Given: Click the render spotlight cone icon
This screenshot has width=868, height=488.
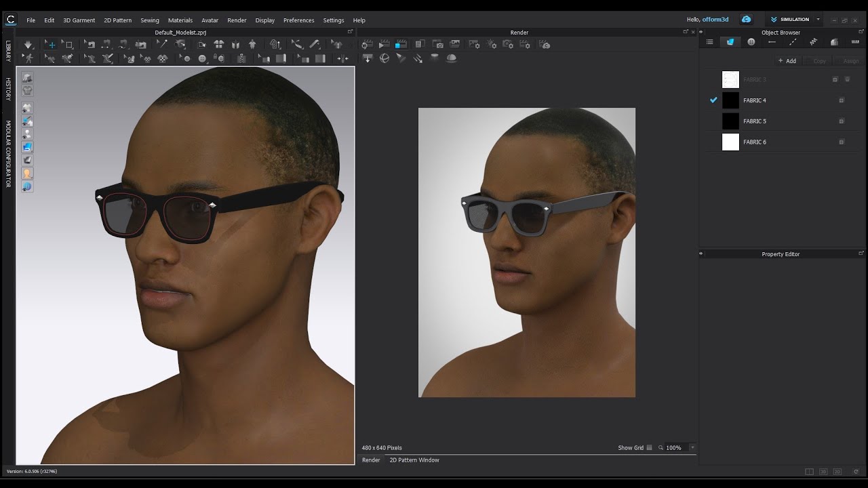Looking at the screenshot, I should click(401, 58).
